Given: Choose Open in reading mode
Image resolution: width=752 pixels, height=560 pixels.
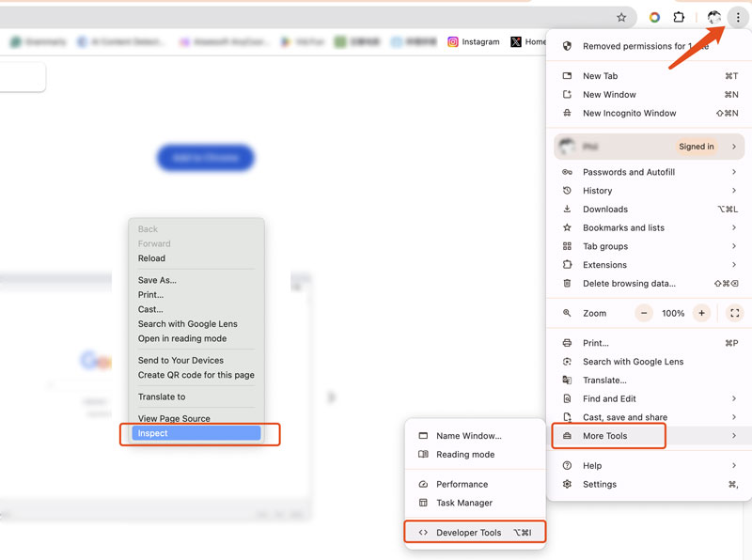Looking at the screenshot, I should point(196,338).
